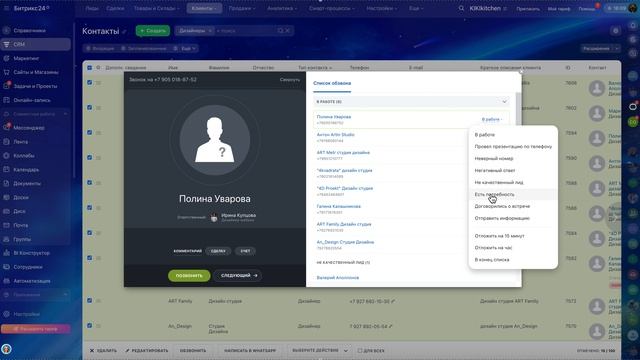Click green ПОЗВОНИТЬ button in call window
The height and width of the screenshot is (360, 640).
[189, 276]
